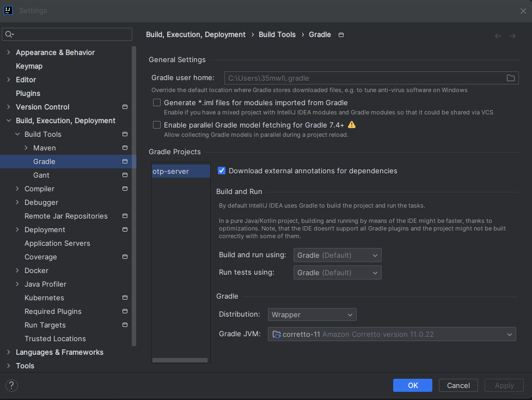Viewport: 532px width, 400px height.
Task: Click project icon next to Run Targets
Action: [x=125, y=325]
